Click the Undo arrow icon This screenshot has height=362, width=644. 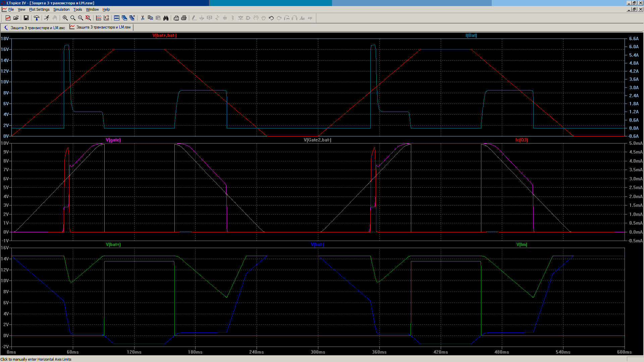tap(271, 18)
